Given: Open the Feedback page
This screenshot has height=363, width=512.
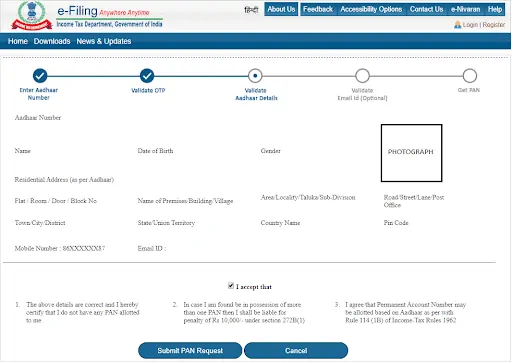Looking at the screenshot, I should click(318, 9).
